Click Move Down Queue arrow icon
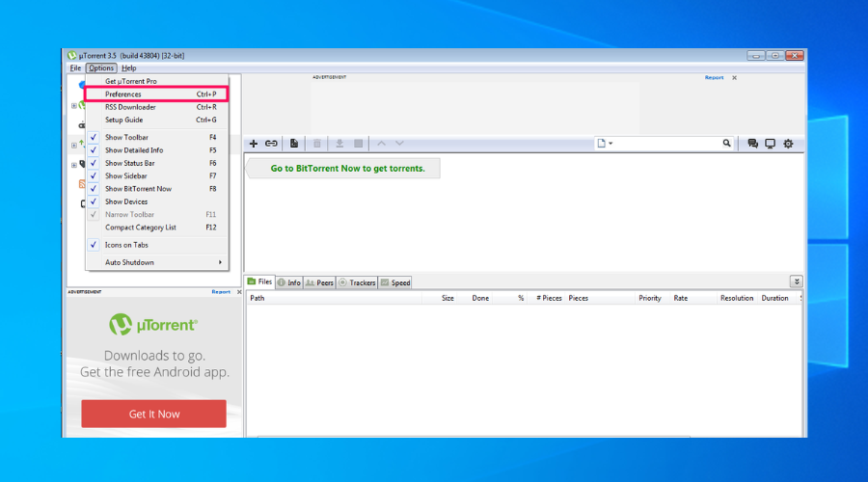 point(399,144)
